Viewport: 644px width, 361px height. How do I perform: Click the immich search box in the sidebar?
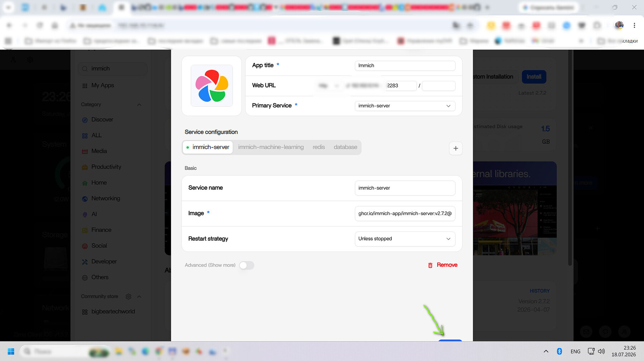click(x=113, y=69)
